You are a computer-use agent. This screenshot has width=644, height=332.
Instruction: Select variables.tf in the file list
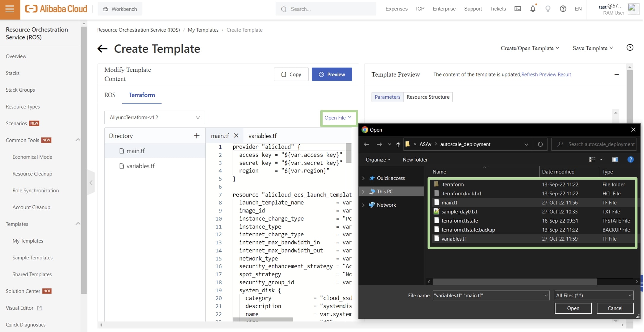pos(454,239)
